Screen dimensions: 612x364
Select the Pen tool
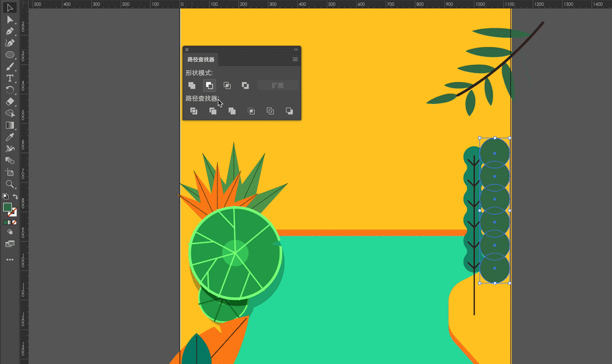pyautogui.click(x=10, y=31)
